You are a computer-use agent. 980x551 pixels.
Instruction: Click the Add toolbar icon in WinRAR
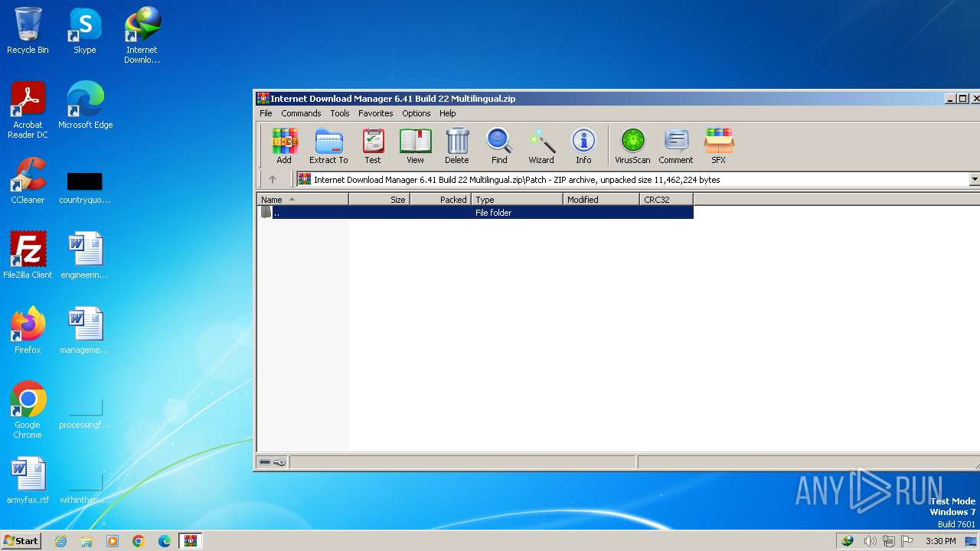(284, 145)
